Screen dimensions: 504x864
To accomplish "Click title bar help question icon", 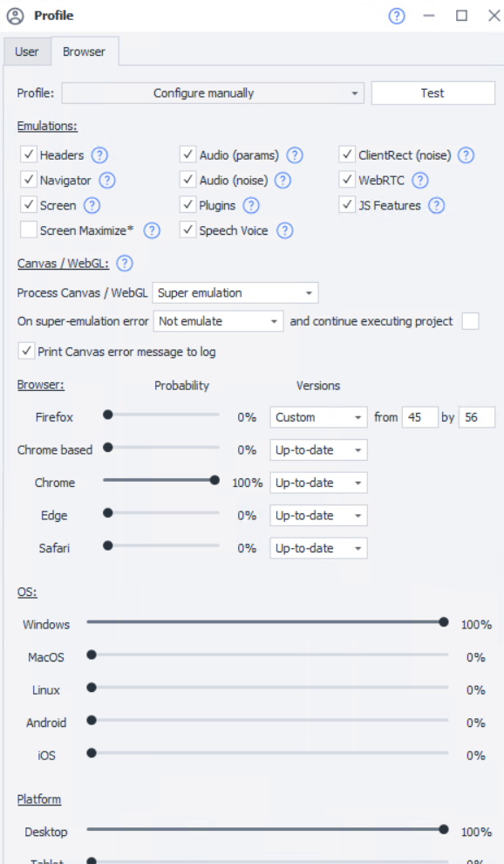I will click(x=397, y=16).
